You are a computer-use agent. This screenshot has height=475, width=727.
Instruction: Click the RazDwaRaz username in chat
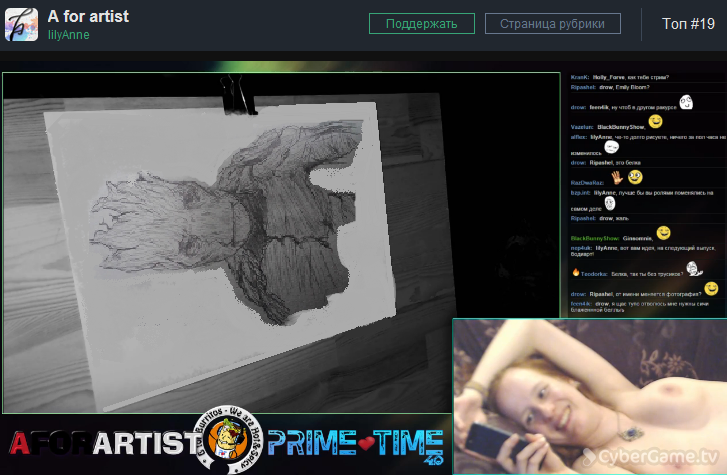coord(587,183)
